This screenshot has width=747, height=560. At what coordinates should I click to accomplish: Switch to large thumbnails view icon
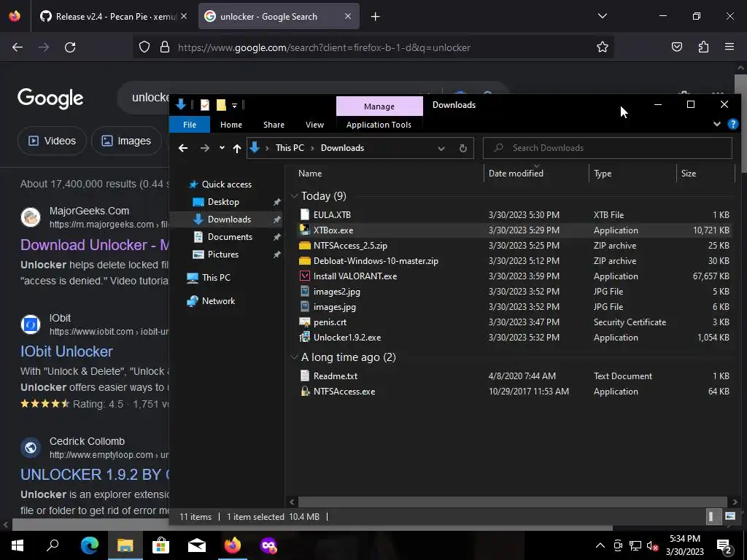(729, 517)
